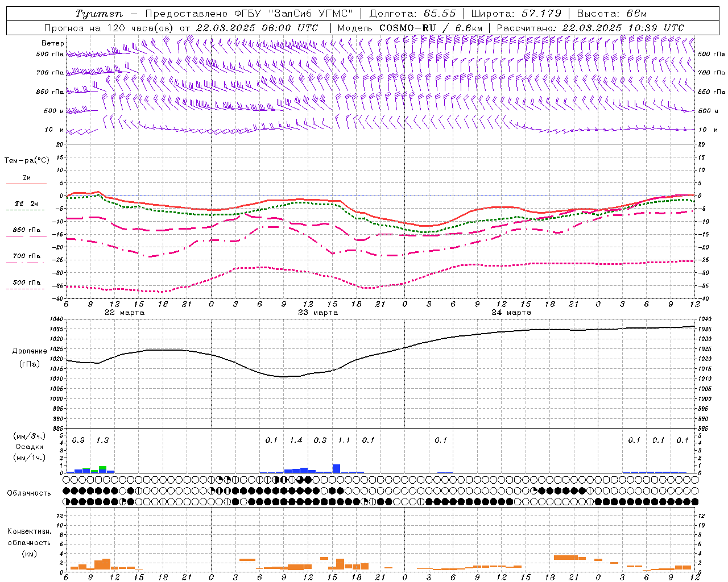
Task: Click the 'Td 2м' dew point legend entry
Action: [27, 203]
